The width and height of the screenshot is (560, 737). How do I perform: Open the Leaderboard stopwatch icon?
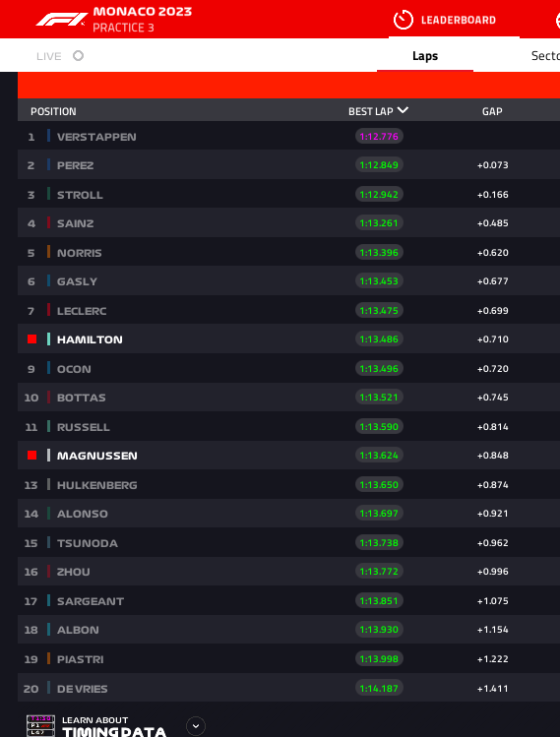point(403,20)
